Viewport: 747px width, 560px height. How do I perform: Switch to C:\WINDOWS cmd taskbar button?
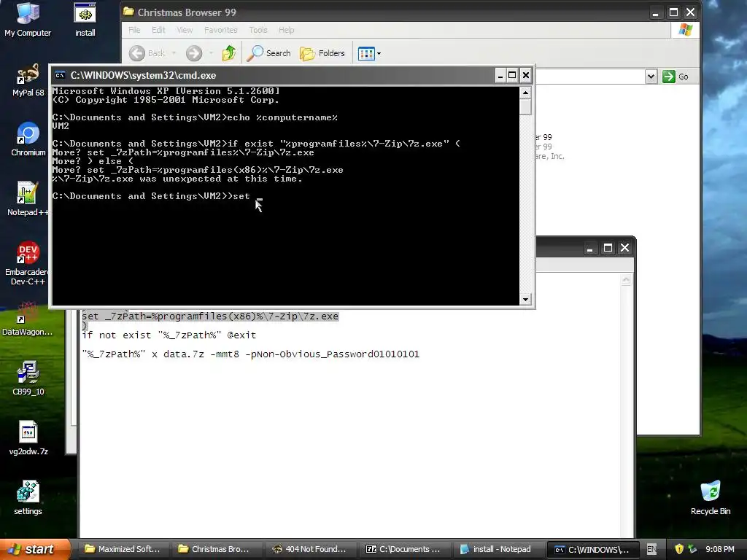click(x=592, y=549)
